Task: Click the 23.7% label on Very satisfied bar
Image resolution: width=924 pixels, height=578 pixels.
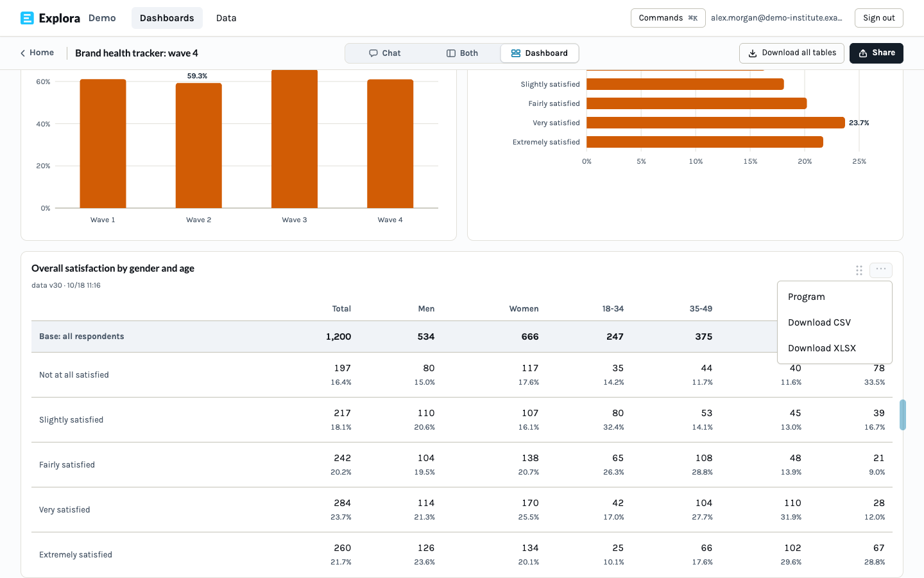Action: pyautogui.click(x=859, y=123)
